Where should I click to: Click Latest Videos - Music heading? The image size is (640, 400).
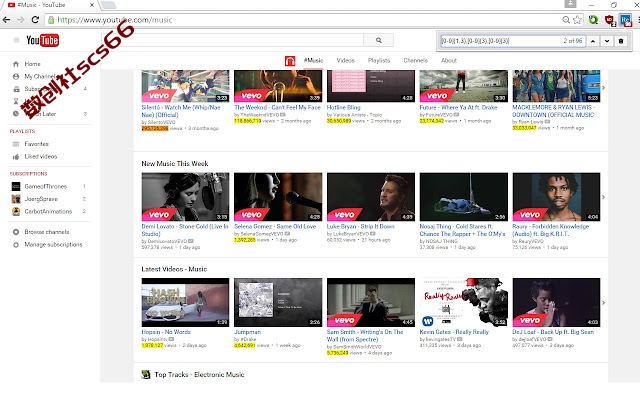pyautogui.click(x=174, y=269)
